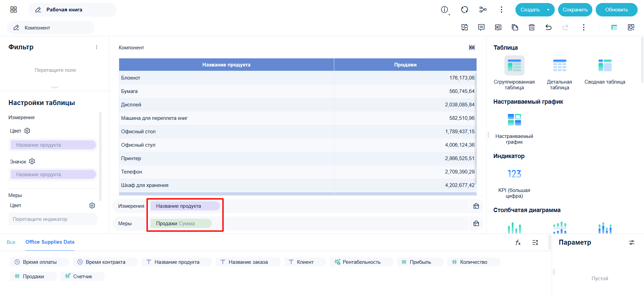This screenshot has height=297, width=644.
Task: Open Фильтр panel three-dot menu
Action: click(x=97, y=47)
